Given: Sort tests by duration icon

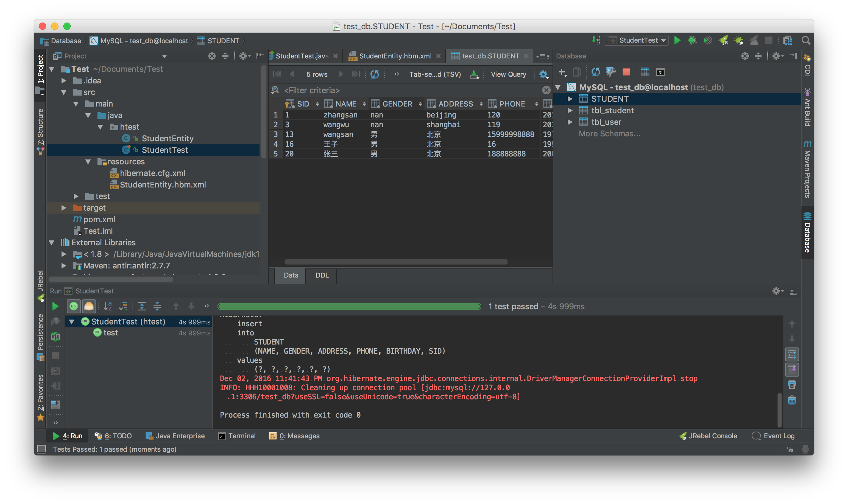Looking at the screenshot, I should coord(123,306).
